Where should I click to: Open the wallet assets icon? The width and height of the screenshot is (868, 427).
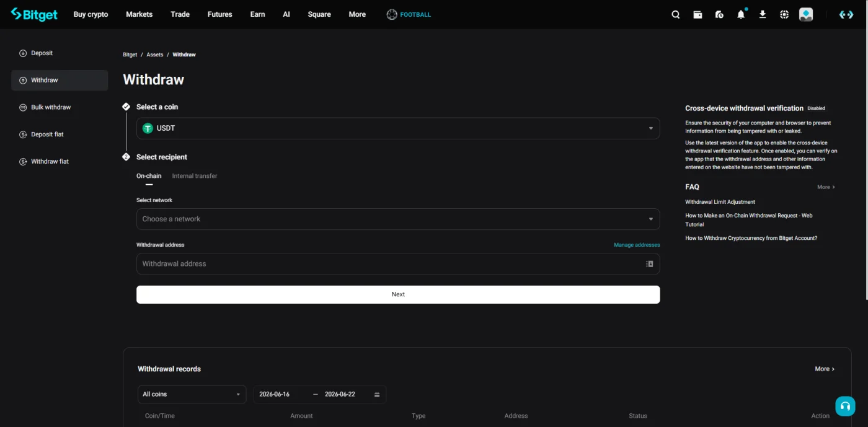tap(697, 14)
